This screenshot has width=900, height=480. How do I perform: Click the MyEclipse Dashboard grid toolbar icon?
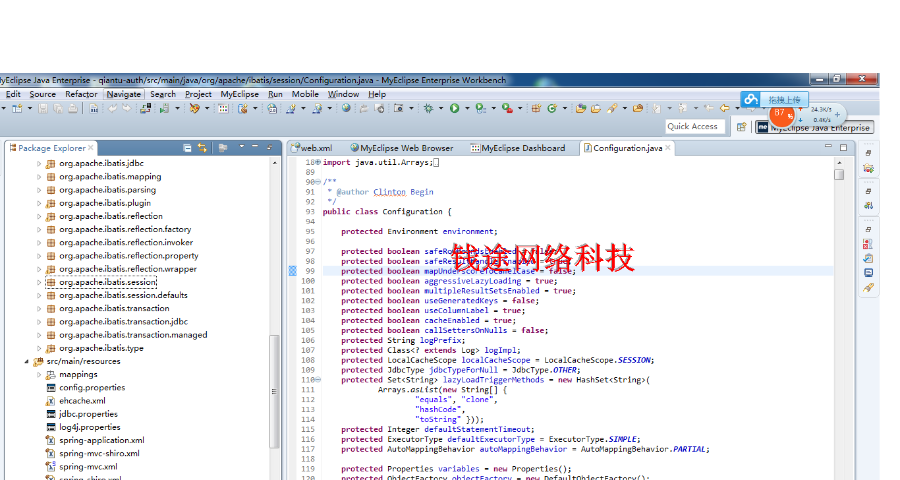[223, 108]
